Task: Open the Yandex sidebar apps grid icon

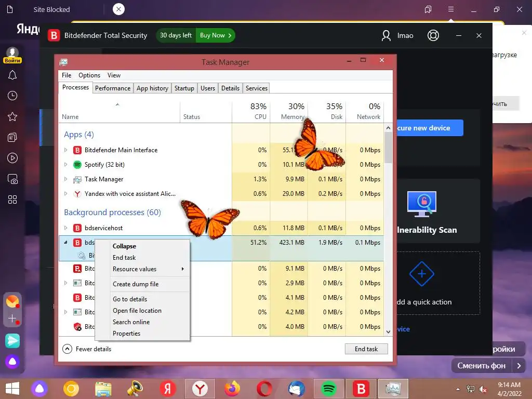Action: pyautogui.click(x=12, y=199)
